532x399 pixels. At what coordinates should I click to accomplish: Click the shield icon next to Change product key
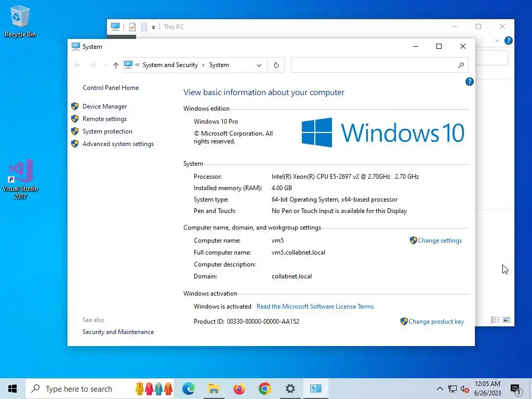(404, 322)
